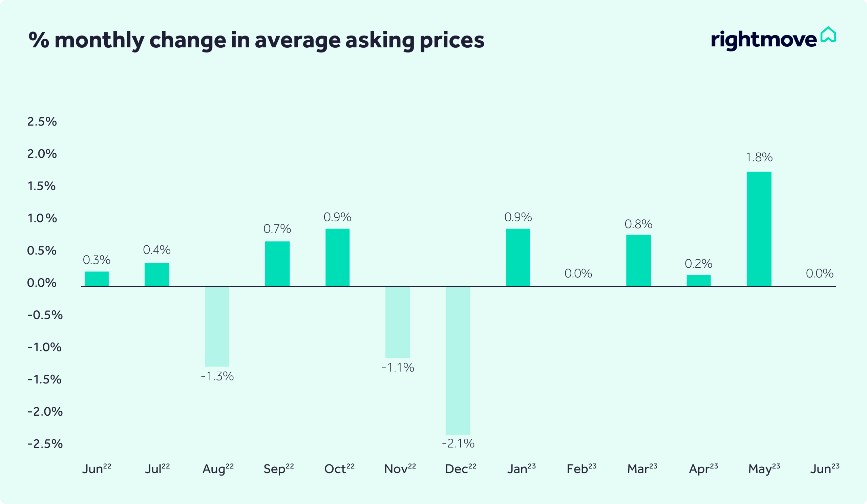Select the Mar 23 bar at 0.8%

(638, 260)
